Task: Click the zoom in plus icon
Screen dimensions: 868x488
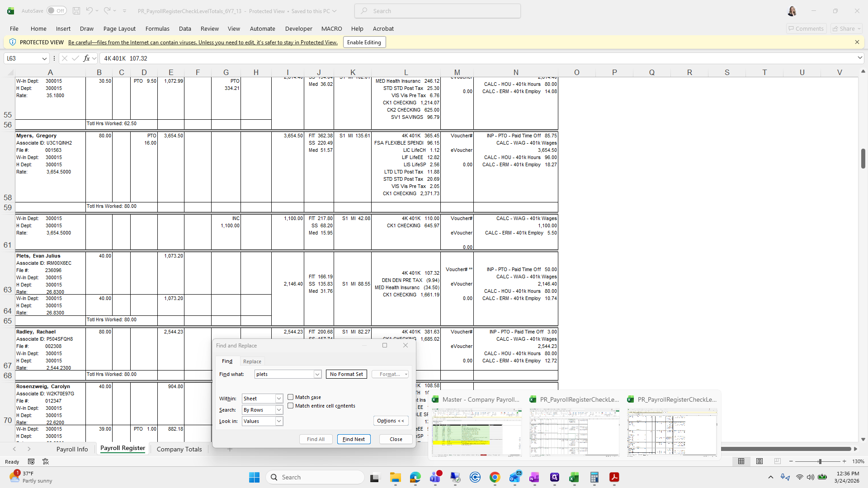Action: [x=844, y=461]
